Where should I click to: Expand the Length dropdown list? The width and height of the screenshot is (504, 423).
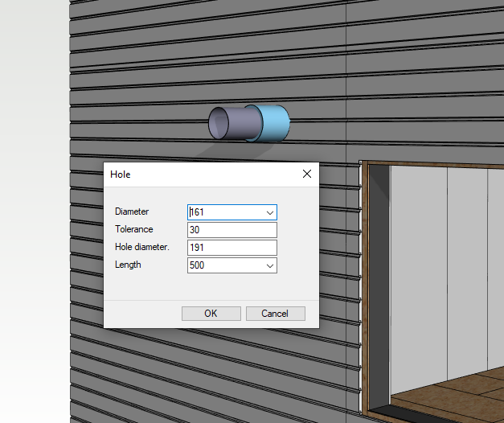(x=269, y=265)
